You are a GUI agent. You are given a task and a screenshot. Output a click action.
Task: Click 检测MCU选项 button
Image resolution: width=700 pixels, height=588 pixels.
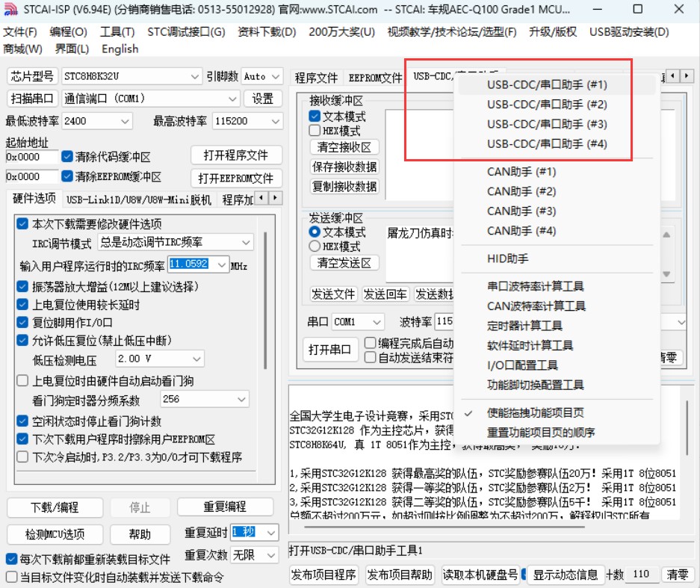click(x=55, y=534)
